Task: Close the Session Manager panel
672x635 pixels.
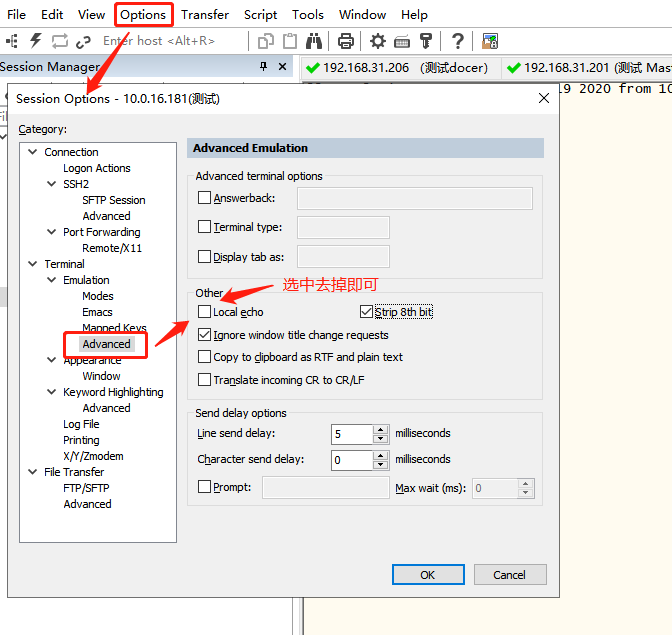Action: click(x=282, y=66)
